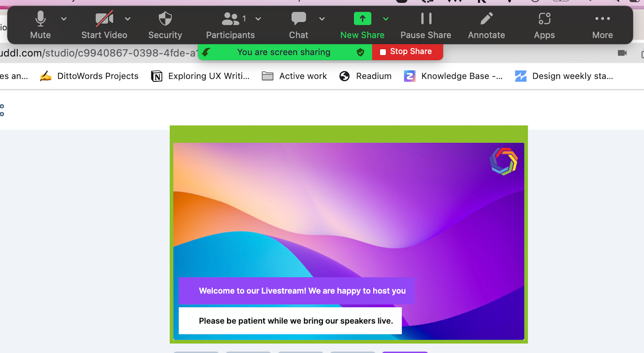This screenshot has height=353, width=644.
Task: Open Zoom Apps
Action: 544,25
